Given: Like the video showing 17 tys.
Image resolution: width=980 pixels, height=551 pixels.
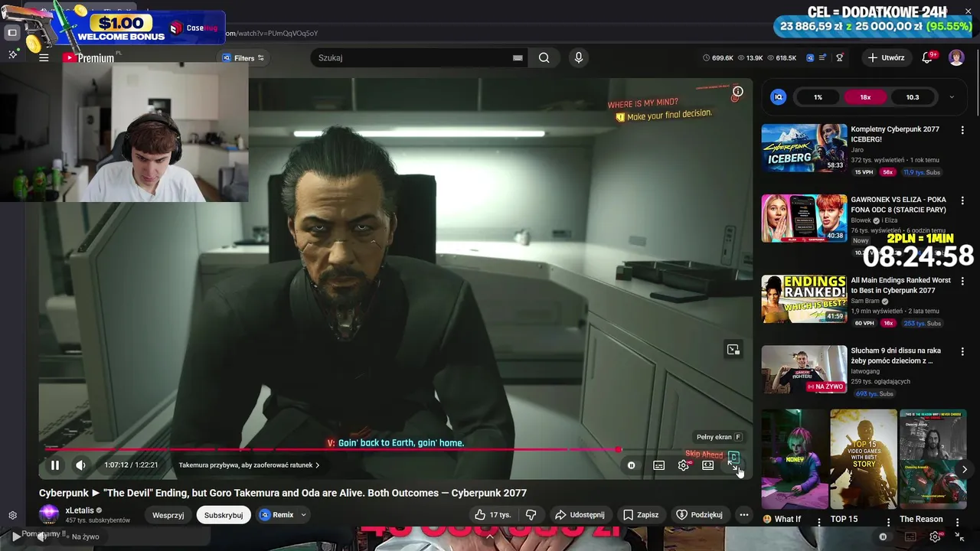Looking at the screenshot, I should tap(492, 515).
